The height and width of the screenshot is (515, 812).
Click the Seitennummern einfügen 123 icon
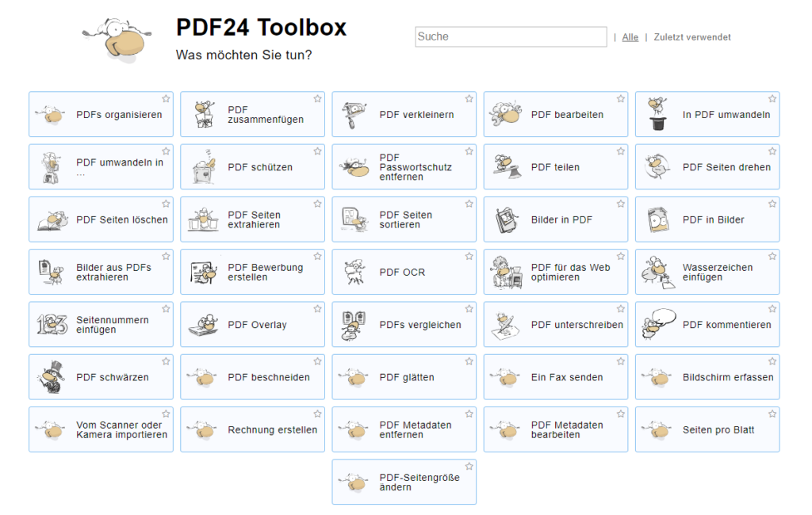click(52, 325)
